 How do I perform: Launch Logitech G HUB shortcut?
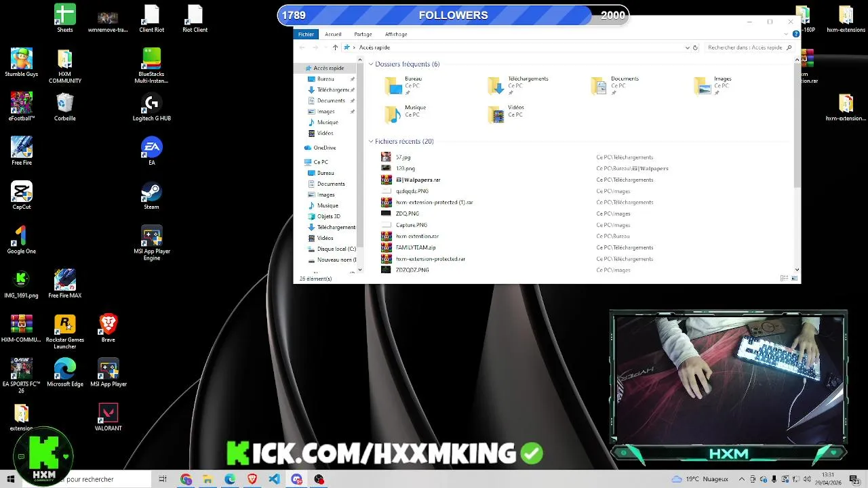coord(151,107)
